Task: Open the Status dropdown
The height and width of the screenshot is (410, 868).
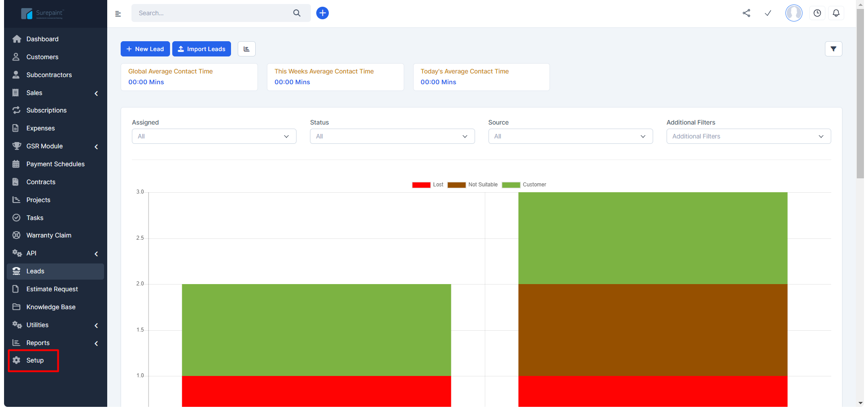Action: [392, 136]
